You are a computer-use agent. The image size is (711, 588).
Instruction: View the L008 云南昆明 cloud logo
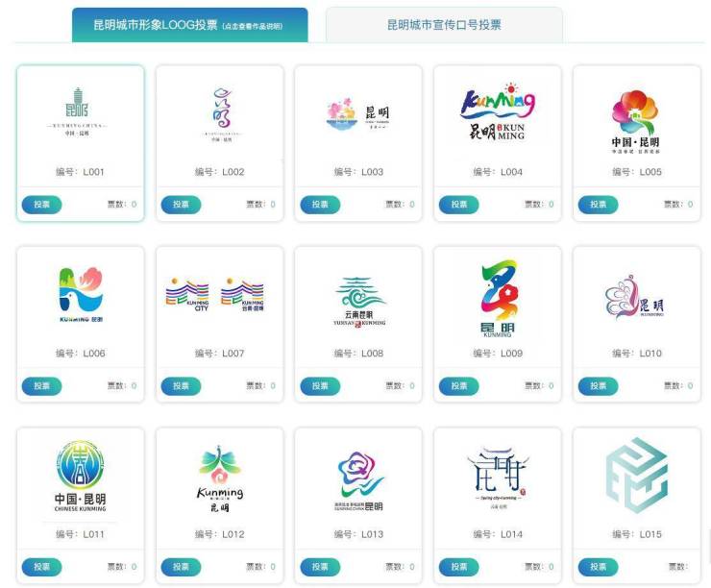point(359,302)
